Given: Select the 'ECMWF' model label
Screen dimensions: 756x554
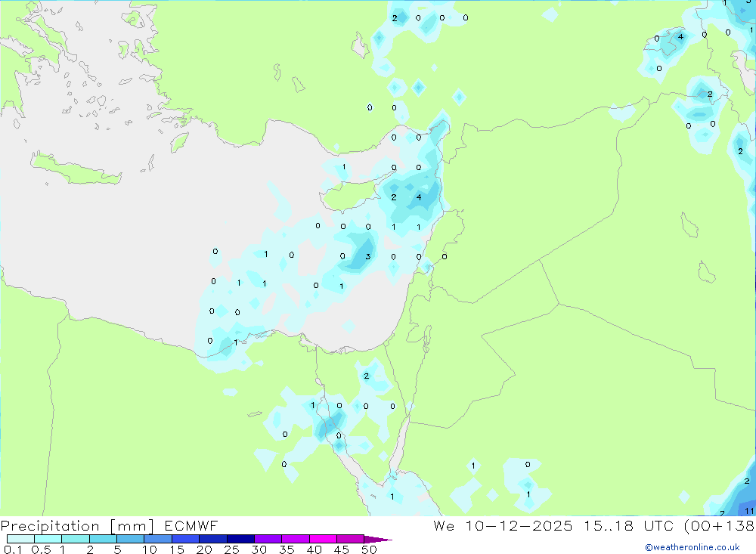Looking at the screenshot, I should coord(191,525).
